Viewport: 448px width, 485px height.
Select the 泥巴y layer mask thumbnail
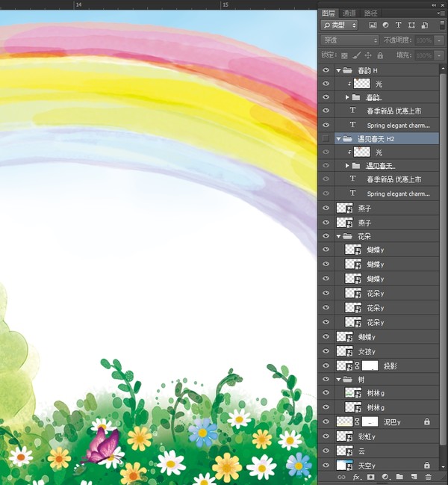point(370,421)
